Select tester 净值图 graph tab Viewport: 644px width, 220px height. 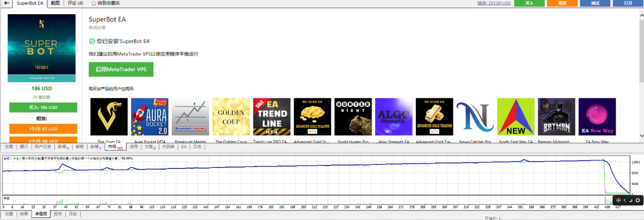[41, 214]
